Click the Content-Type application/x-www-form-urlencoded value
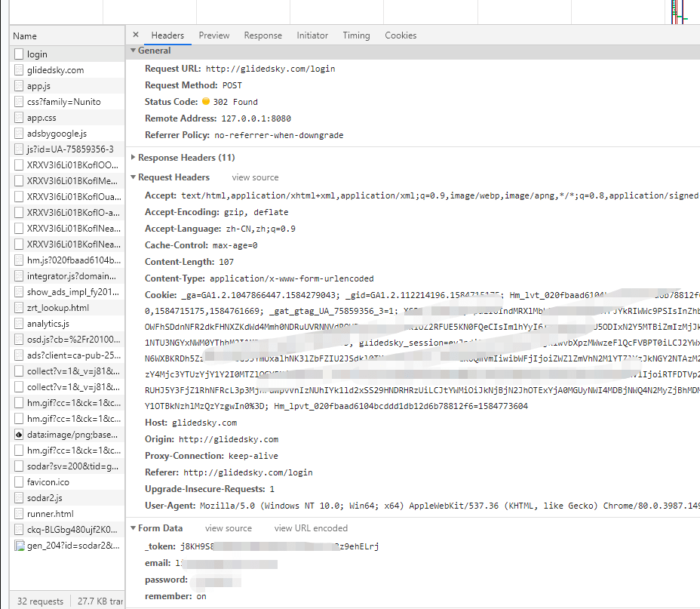 tap(291, 278)
